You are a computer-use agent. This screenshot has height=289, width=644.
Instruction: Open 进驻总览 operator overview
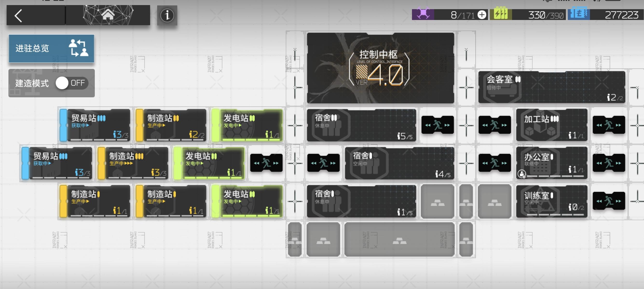(x=52, y=48)
